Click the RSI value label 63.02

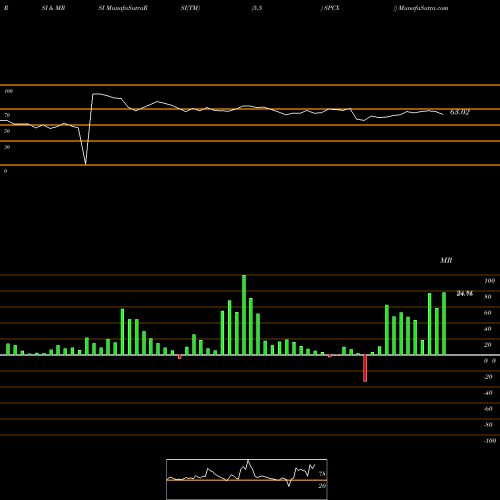tap(460, 112)
